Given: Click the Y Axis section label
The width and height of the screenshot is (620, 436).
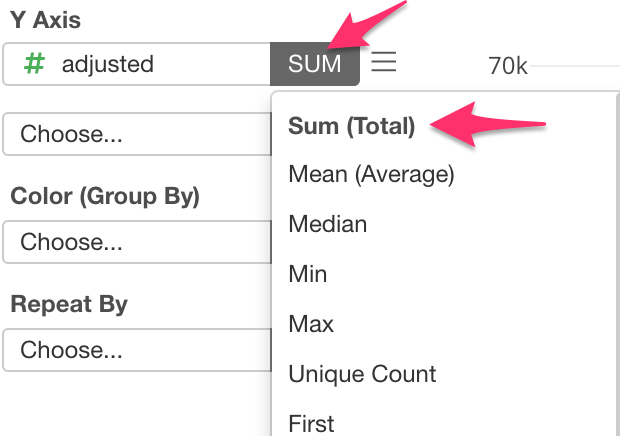Looking at the screenshot, I should pyautogui.click(x=46, y=20).
